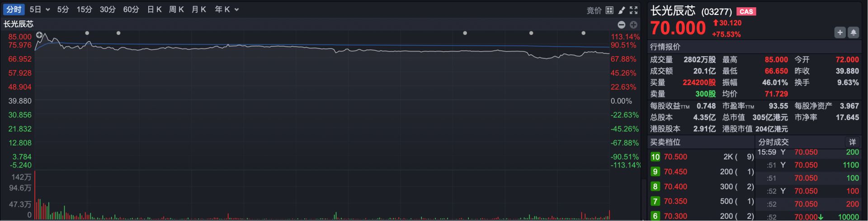Select order book level 9 badge
This screenshot has width=868, height=221.
[x=655, y=172]
